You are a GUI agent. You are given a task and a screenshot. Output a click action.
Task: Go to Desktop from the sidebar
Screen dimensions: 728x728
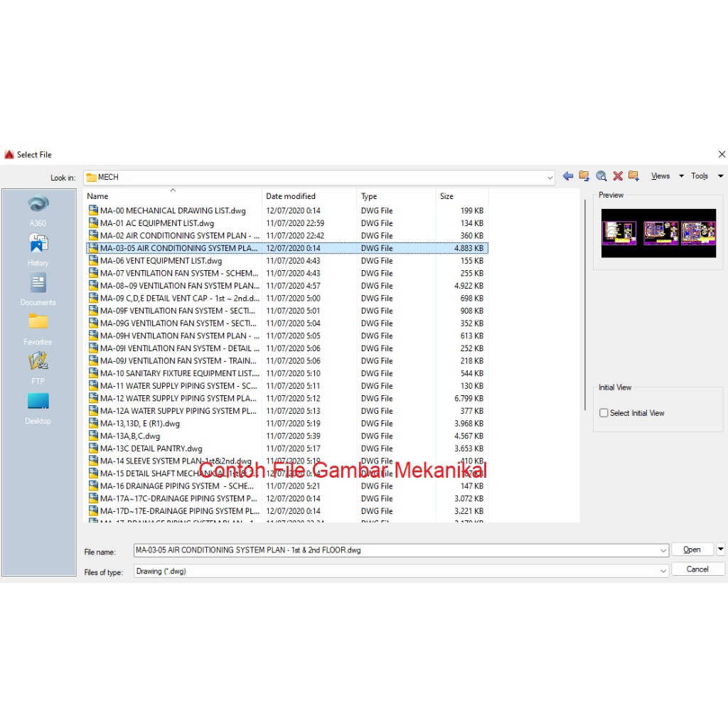(38, 404)
